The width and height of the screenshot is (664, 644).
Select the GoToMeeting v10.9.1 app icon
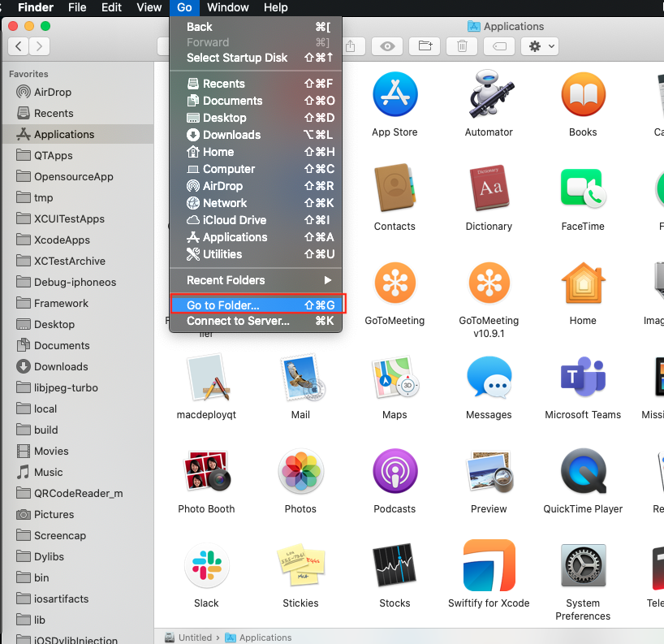[489, 283]
